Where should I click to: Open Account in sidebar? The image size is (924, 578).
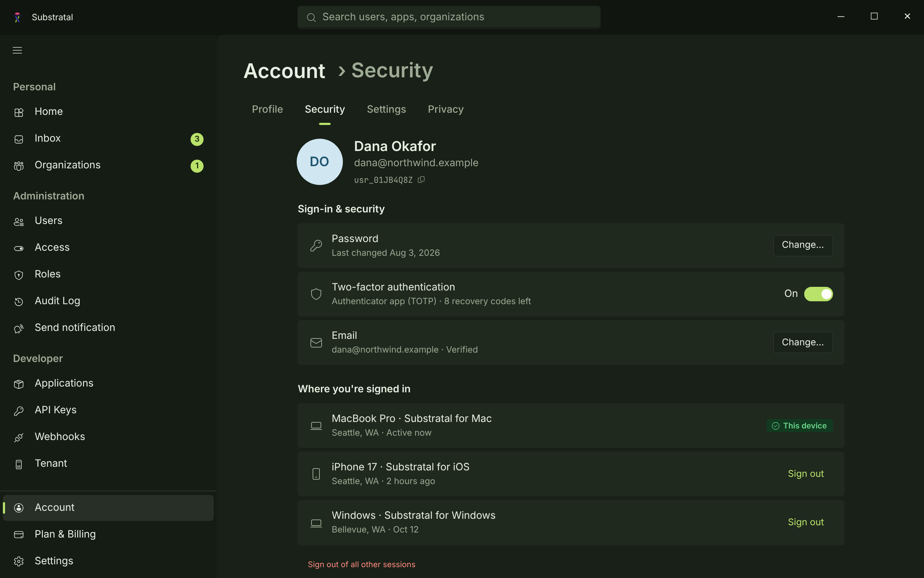(x=108, y=508)
